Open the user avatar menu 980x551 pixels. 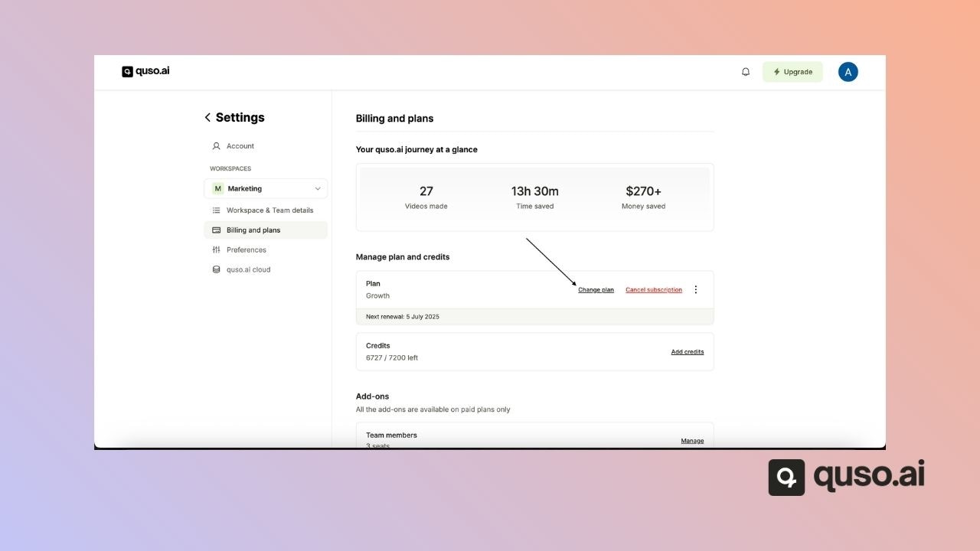[x=848, y=72]
